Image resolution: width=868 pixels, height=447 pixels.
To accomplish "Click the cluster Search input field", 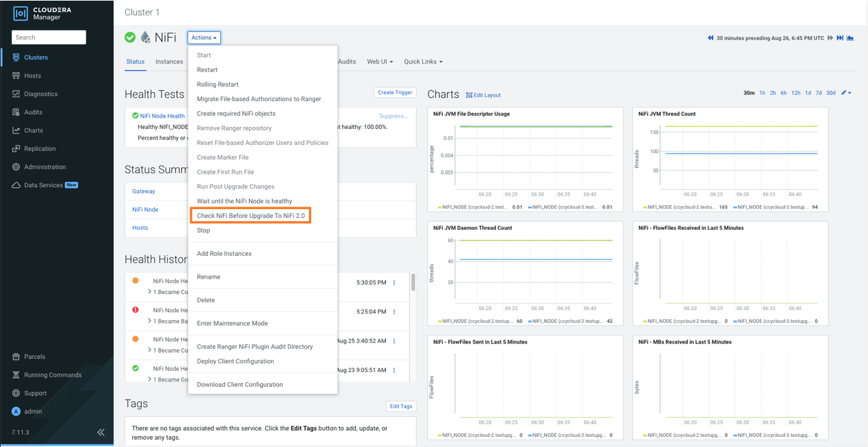I will coord(49,37).
